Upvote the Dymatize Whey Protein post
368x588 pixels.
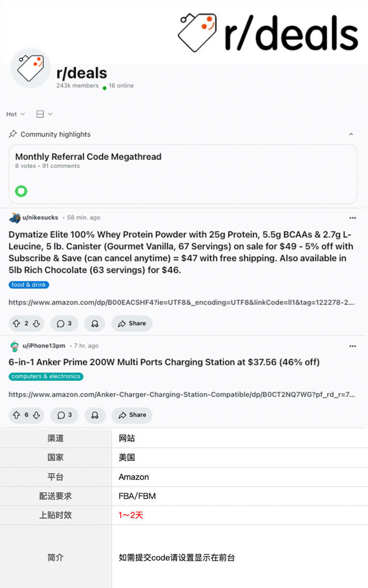[17, 323]
